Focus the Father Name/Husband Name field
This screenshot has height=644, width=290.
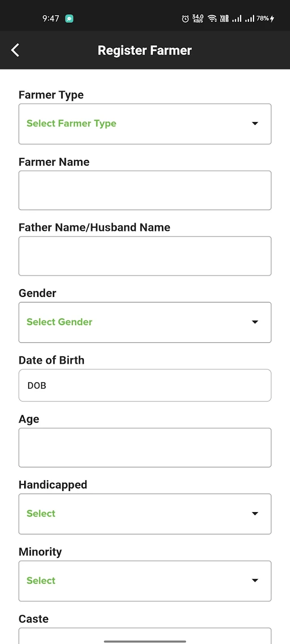145,256
